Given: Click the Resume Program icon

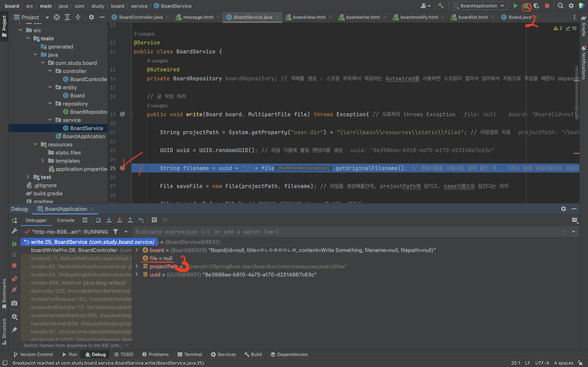Looking at the screenshot, I should [14, 244].
